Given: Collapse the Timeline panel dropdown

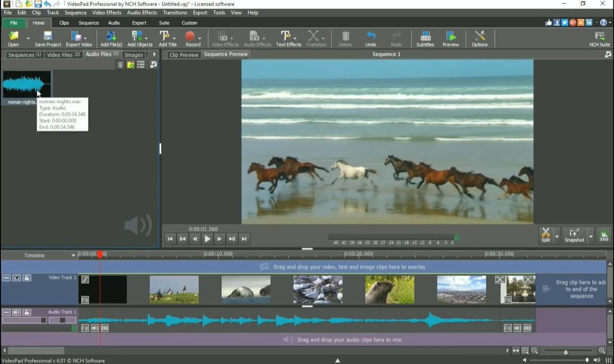Looking at the screenshot, I should [x=74, y=255].
